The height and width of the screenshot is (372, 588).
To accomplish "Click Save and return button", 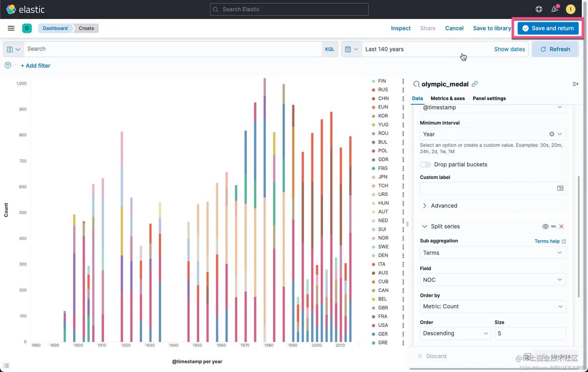I will point(548,28).
